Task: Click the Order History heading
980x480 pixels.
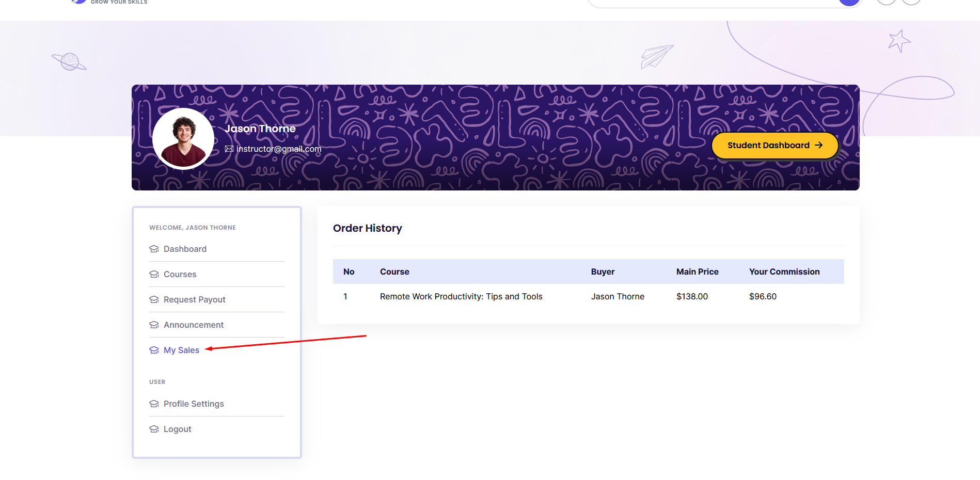Action: pos(368,228)
